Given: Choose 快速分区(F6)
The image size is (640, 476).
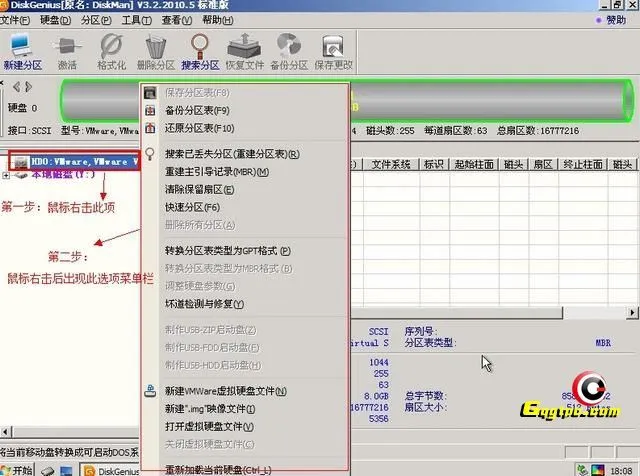Looking at the screenshot, I should coord(192,207).
